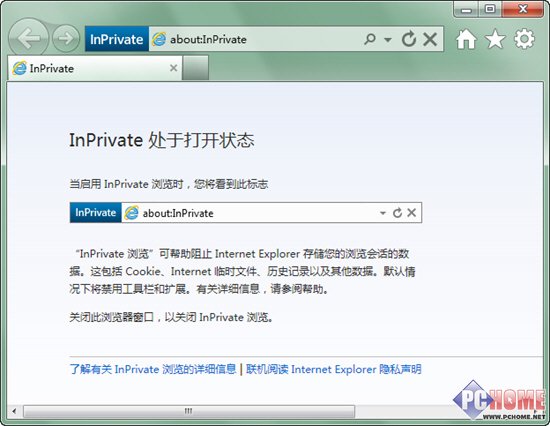Click the sample InPrivate address bar image
The width and height of the screenshot is (550, 426).
click(x=246, y=213)
